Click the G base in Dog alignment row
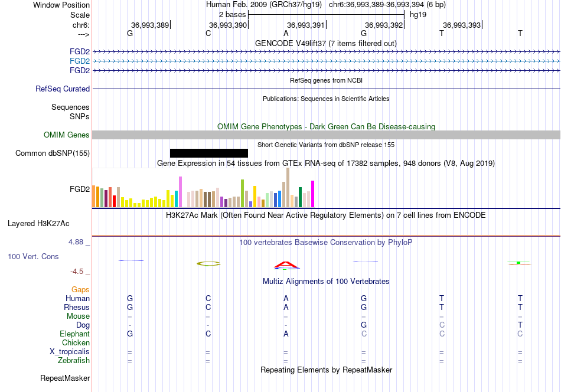The width and height of the screenshot is (561, 392). coord(364,325)
